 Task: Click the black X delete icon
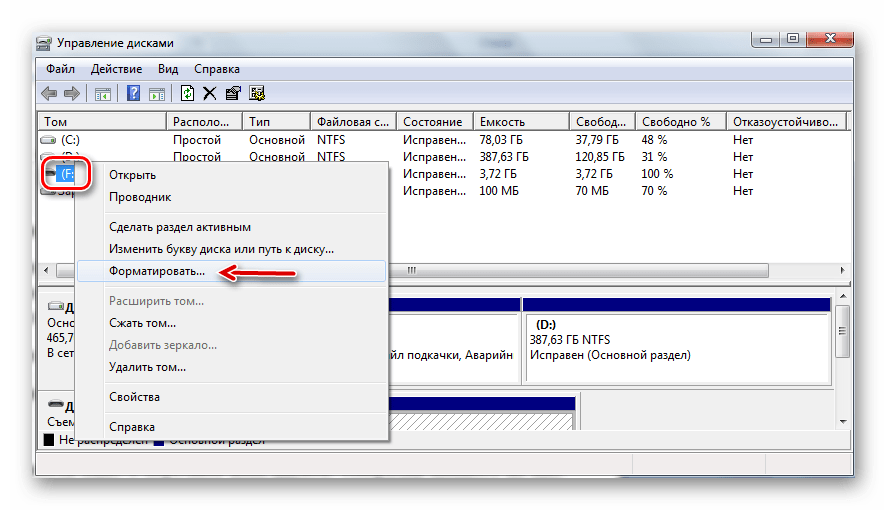pyautogui.click(x=209, y=94)
